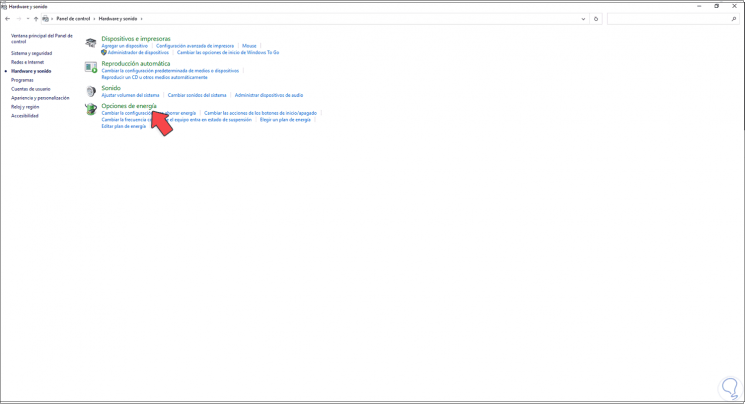The width and height of the screenshot is (745, 404).
Task: Click the magnifier search icon
Action: click(x=734, y=19)
